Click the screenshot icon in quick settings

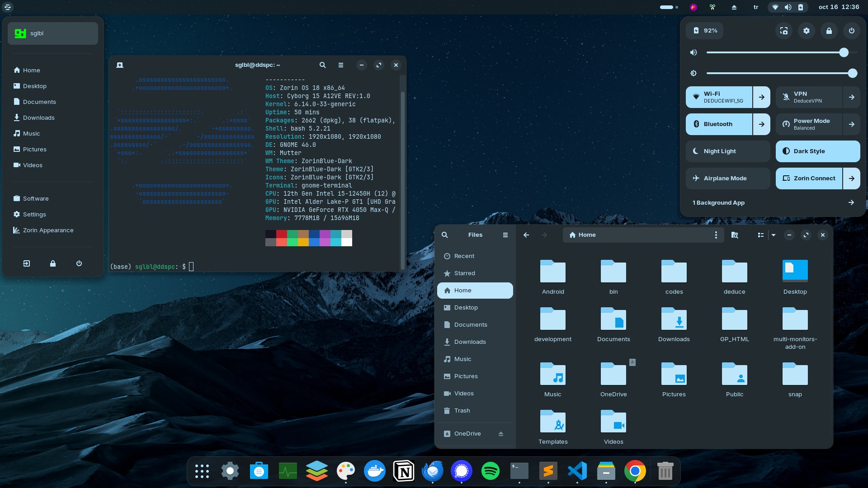784,31
